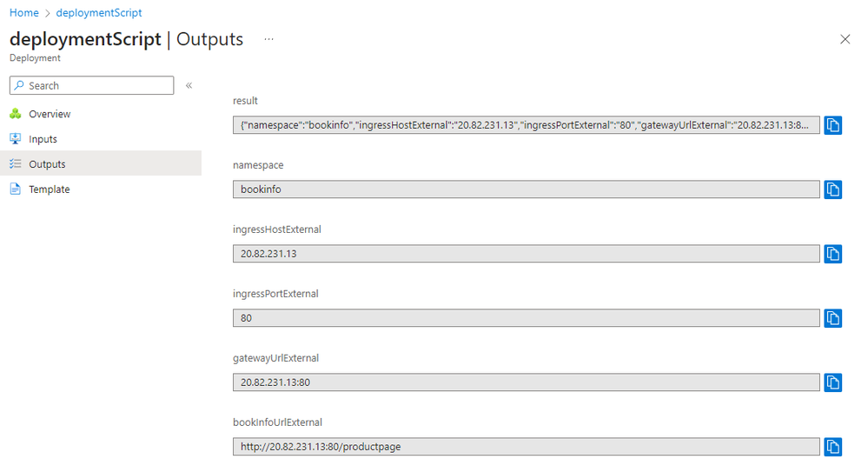Copy the ingressPortExternal value
Screen dimensions: 868x472
click(x=832, y=318)
